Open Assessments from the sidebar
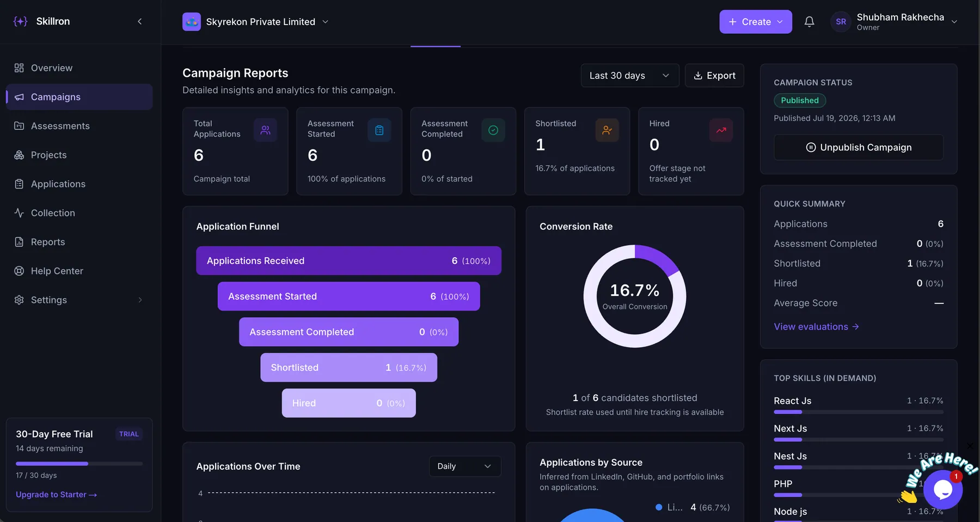 pos(79,126)
